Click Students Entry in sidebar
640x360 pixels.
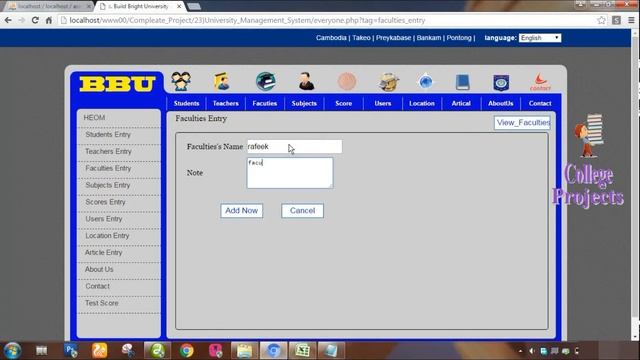coord(108,135)
